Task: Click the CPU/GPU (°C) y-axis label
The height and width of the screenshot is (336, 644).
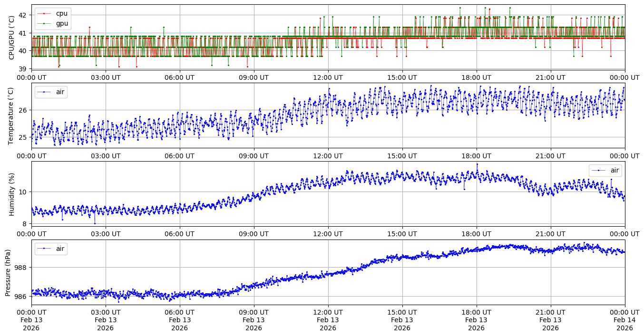Action: pos(12,37)
